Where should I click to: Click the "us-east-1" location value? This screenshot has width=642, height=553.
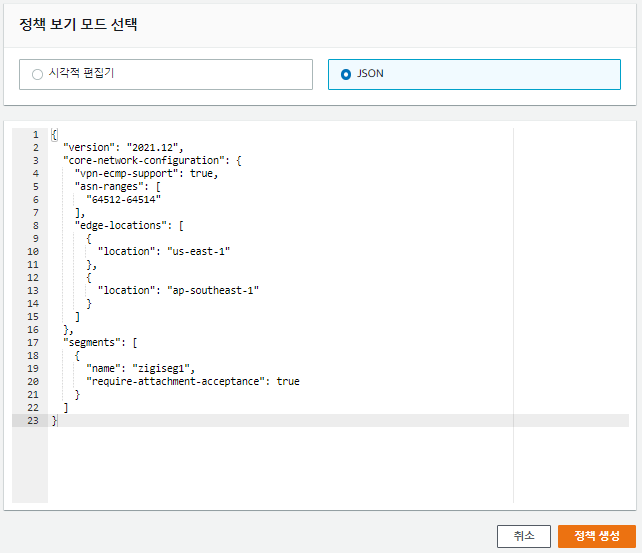point(199,251)
